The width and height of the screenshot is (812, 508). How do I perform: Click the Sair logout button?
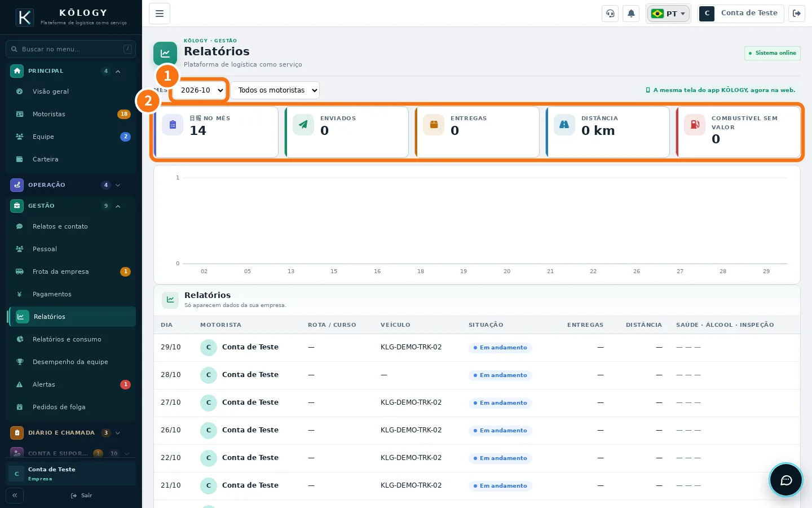tap(82, 496)
